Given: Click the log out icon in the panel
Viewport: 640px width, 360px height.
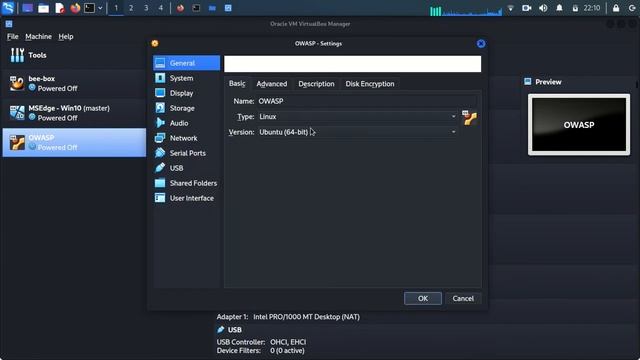Looking at the screenshot, I should coord(632,8).
